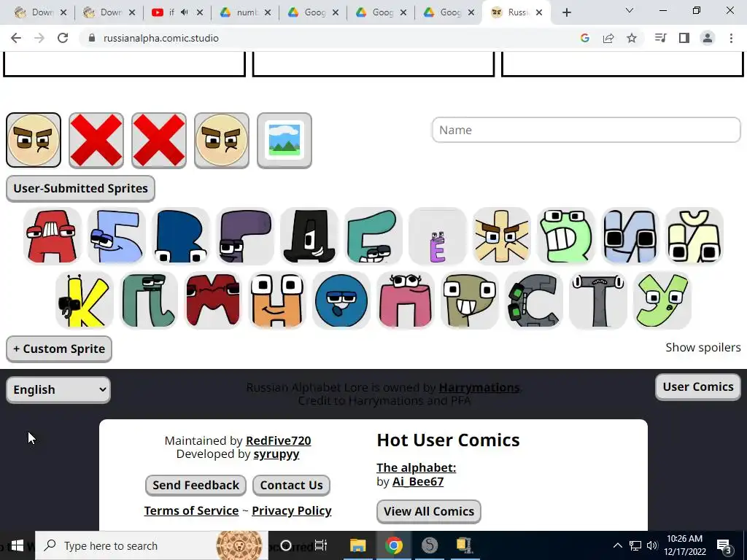Select the second angry face category thumbnail
747x560 pixels.
coord(222,140)
